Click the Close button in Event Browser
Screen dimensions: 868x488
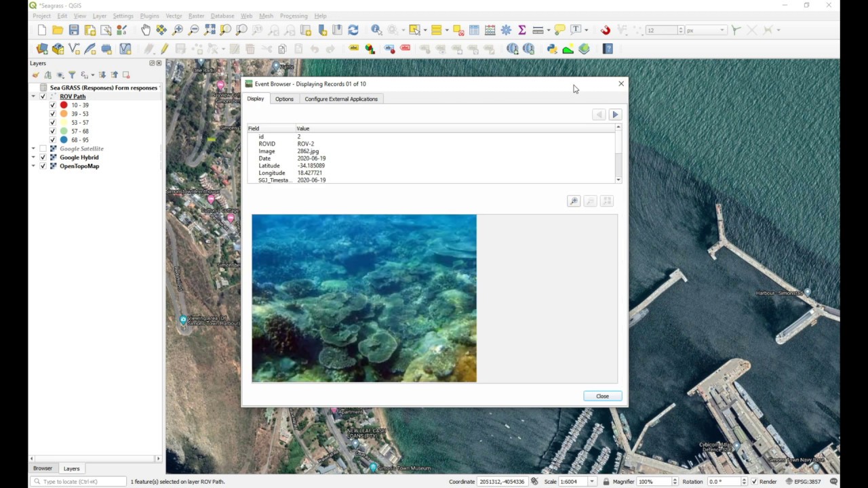point(602,396)
